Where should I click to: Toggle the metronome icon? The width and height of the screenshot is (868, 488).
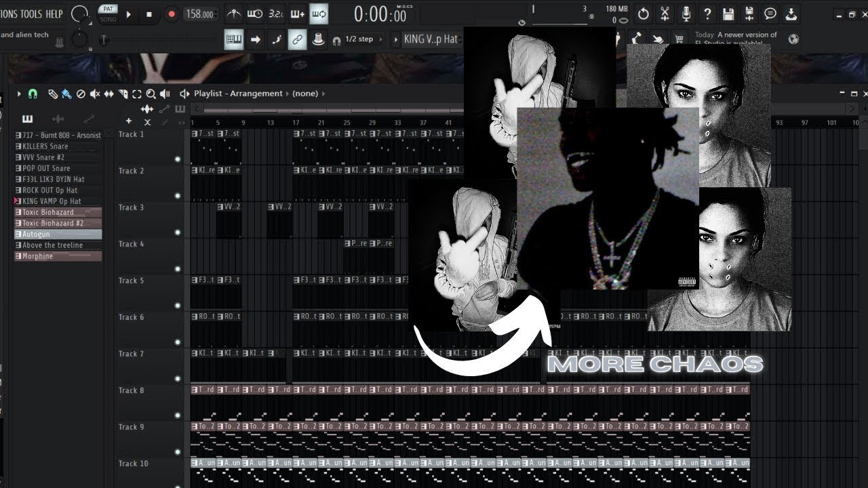[233, 14]
